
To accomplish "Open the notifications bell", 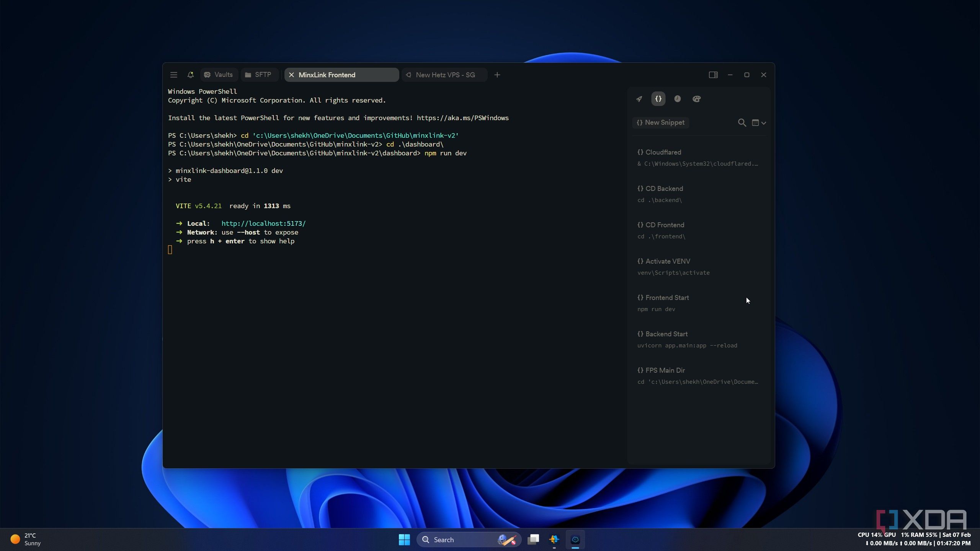I will [x=190, y=75].
